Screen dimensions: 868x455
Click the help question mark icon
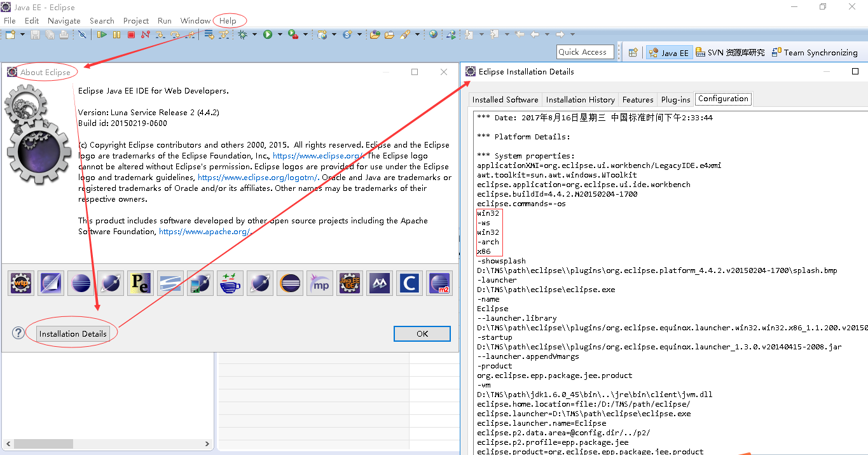(18, 333)
